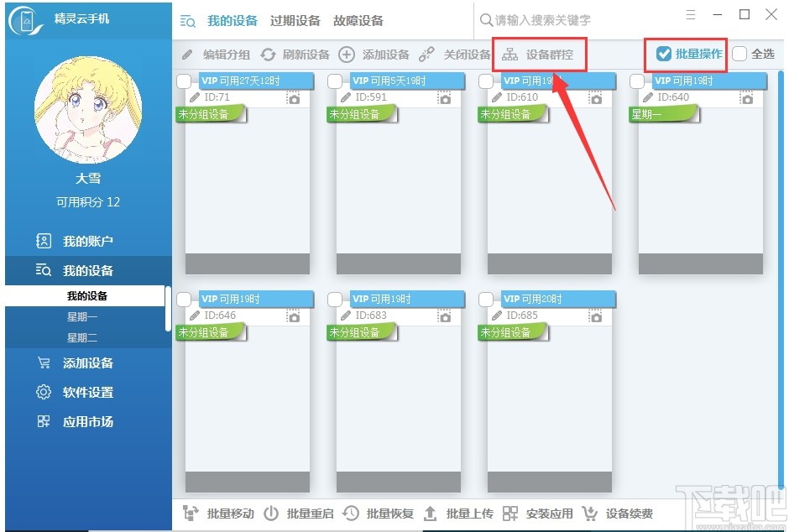The width and height of the screenshot is (789, 532).
Task: Open the 星期一 group in sidebar
Action: pos(82,317)
